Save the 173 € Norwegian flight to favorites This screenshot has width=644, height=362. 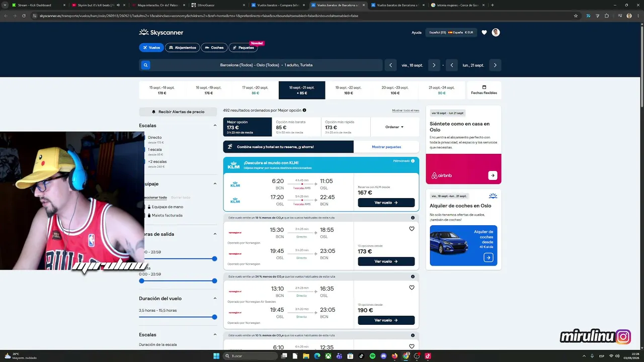click(412, 229)
